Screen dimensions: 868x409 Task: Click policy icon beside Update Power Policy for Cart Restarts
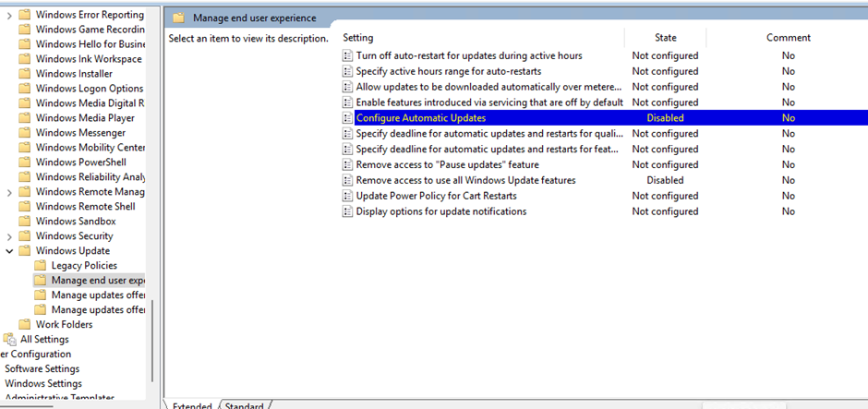[x=347, y=196]
